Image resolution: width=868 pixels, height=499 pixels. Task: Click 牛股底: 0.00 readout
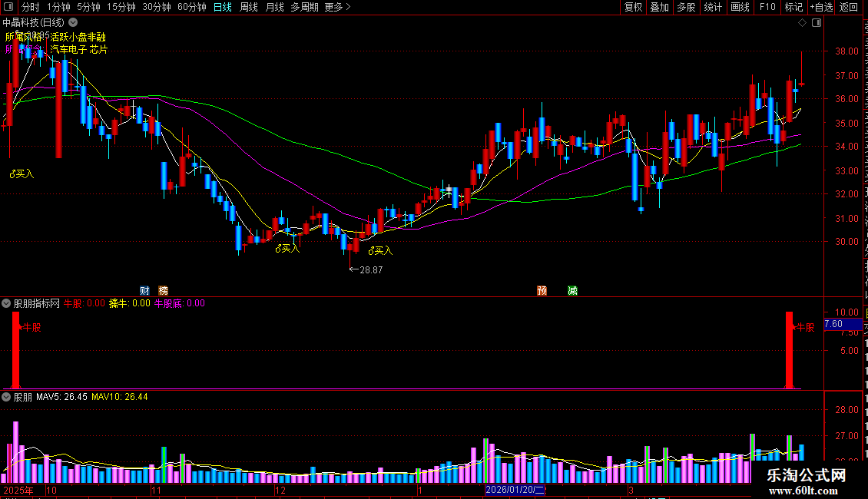click(179, 303)
